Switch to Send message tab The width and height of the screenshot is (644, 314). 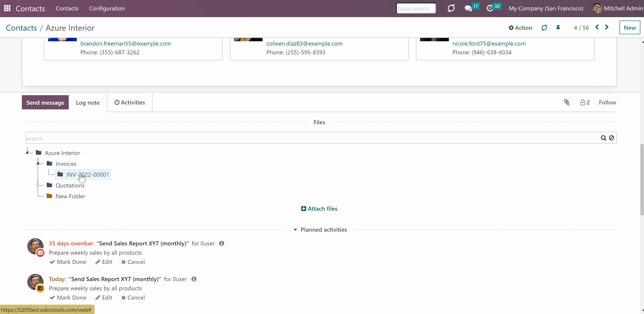[x=45, y=102]
